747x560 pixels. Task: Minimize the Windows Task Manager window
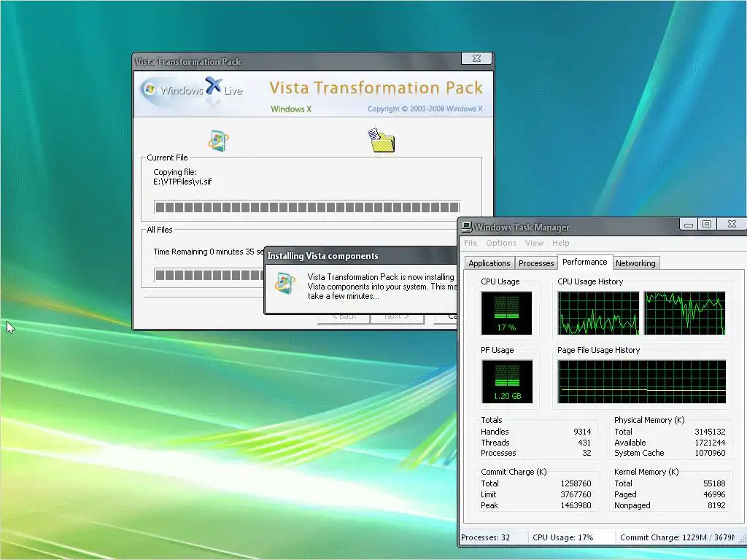[x=689, y=225]
